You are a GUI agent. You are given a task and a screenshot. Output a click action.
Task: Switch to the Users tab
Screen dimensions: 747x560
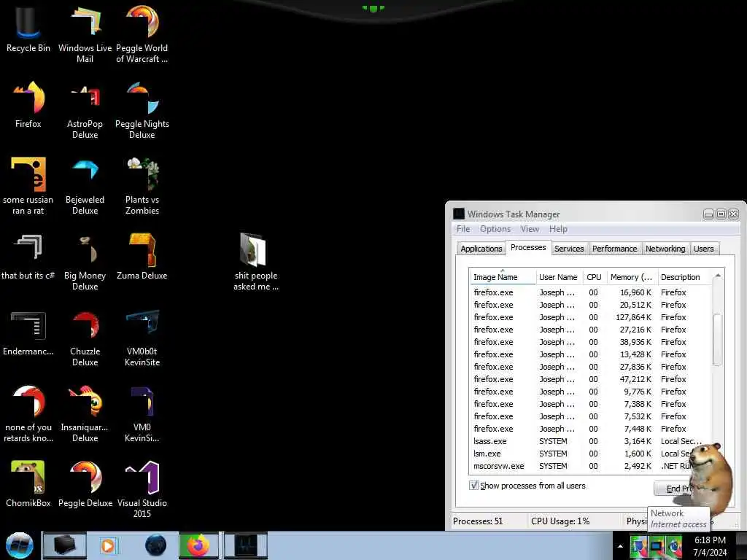(704, 249)
